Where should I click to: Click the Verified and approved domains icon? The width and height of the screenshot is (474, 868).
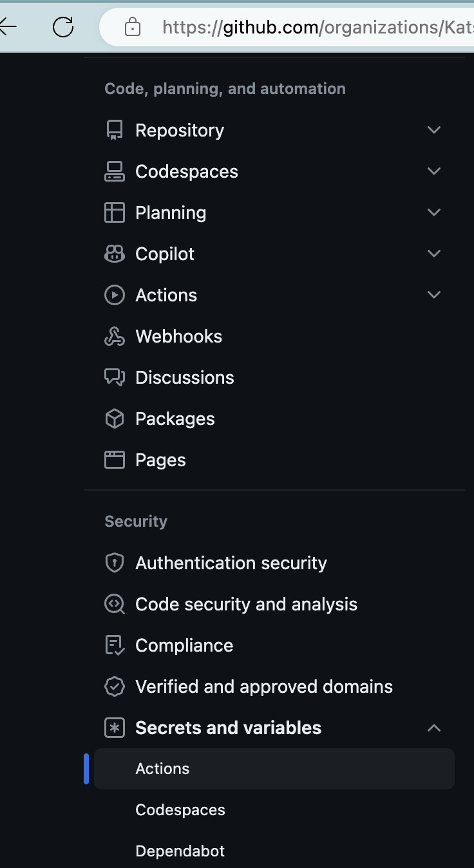(x=115, y=686)
